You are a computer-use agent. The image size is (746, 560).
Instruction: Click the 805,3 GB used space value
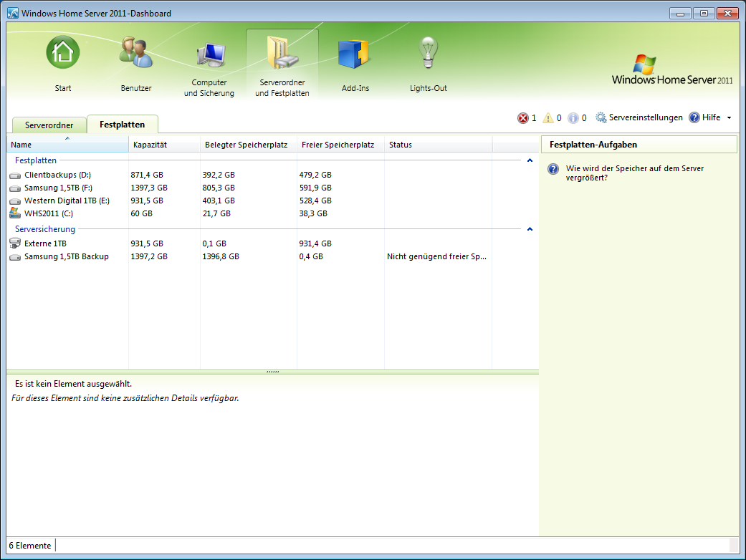point(219,188)
